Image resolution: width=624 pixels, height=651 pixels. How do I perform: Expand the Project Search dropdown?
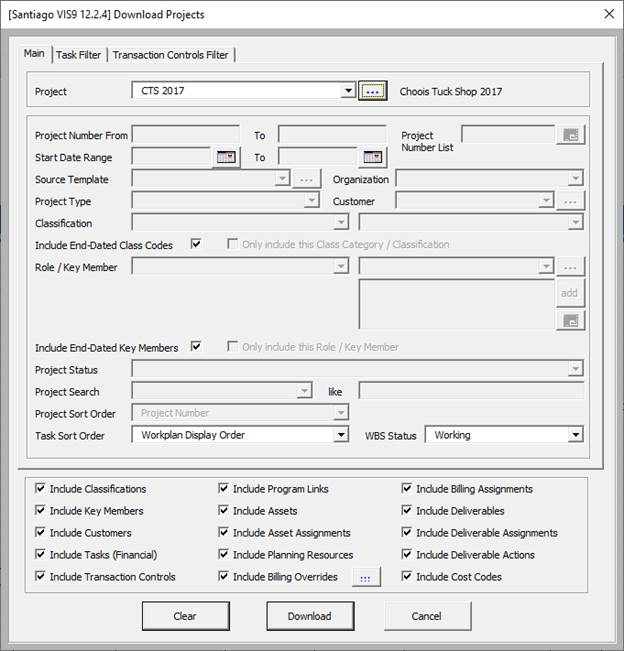pyautogui.click(x=304, y=391)
